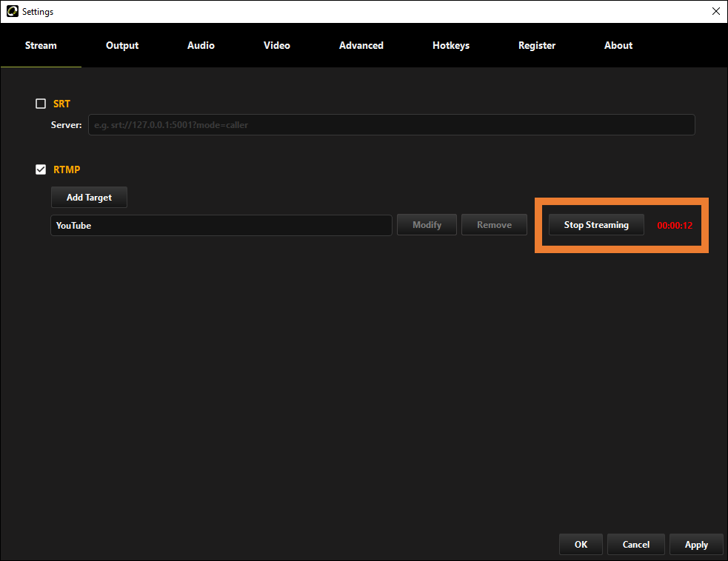The height and width of the screenshot is (561, 728).
Task: Click the Remove button
Action: [494, 224]
